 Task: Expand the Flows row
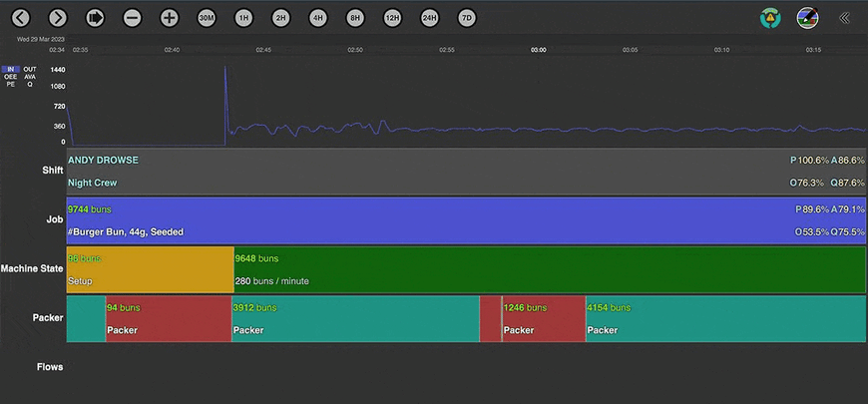50,367
